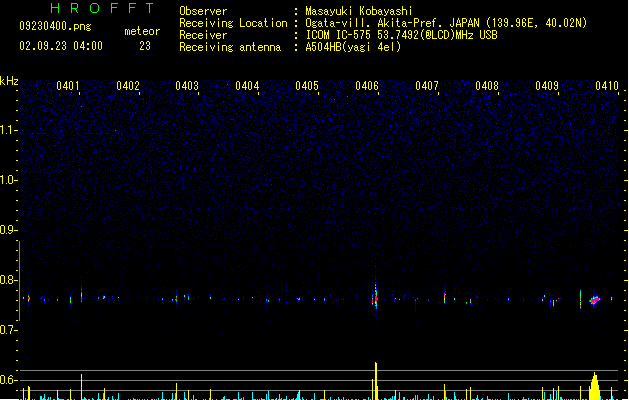Click the 0403 time marker

pos(187,86)
